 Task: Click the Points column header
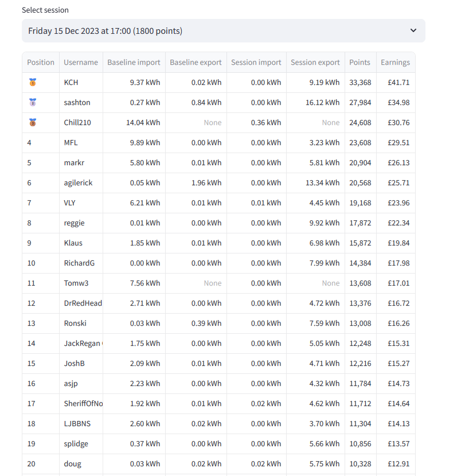[360, 63]
